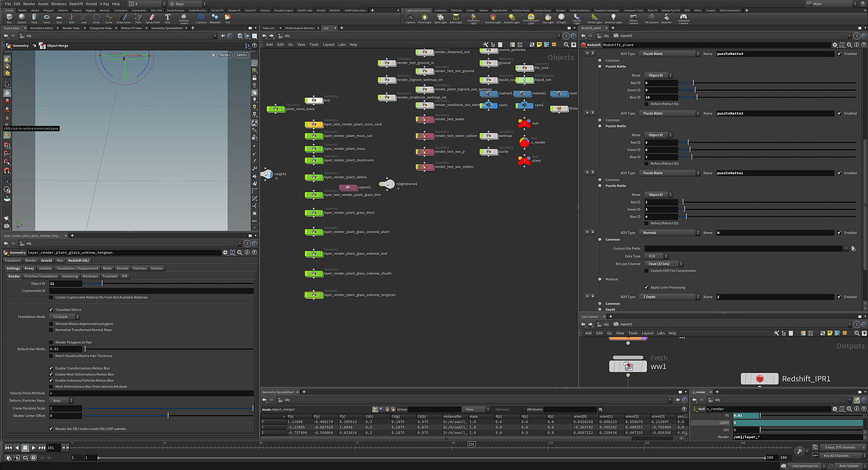The width and height of the screenshot is (868, 470).
Task: Select the Tube shelf tool
Action: (35, 18)
